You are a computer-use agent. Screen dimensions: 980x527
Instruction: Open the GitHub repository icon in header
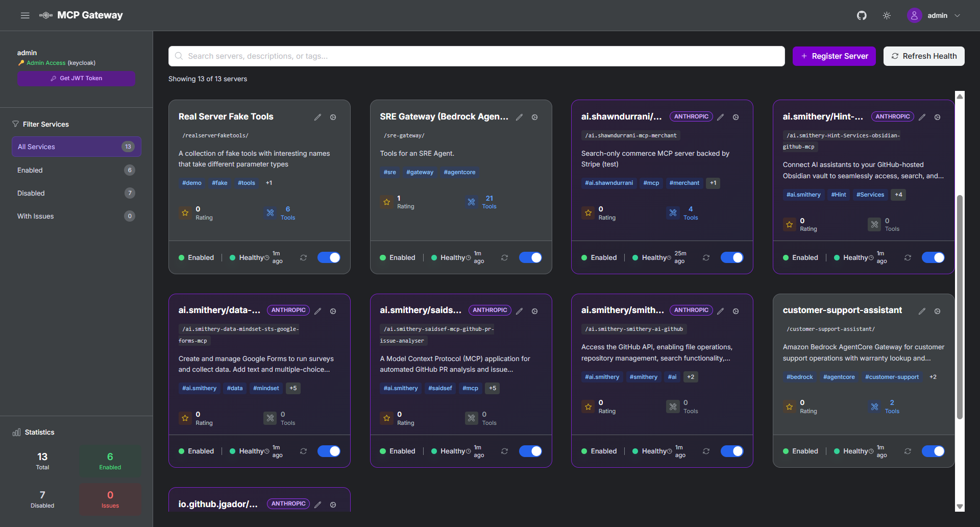coord(862,15)
